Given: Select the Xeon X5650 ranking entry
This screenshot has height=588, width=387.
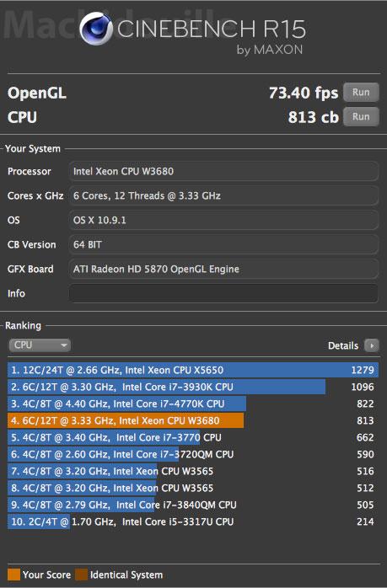Looking at the screenshot, I should pyautogui.click(x=193, y=370).
